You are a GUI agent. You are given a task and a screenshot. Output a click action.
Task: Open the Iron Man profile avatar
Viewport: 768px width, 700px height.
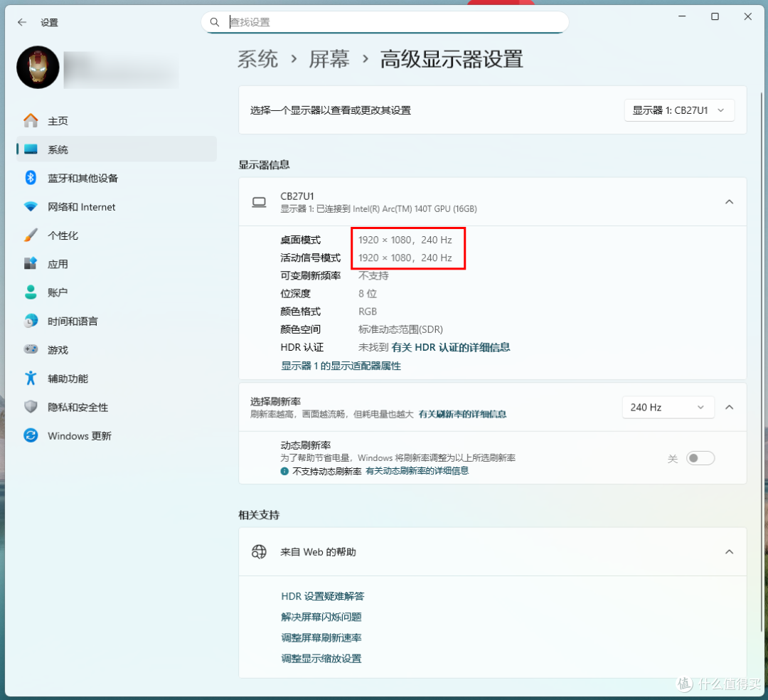tap(38, 67)
